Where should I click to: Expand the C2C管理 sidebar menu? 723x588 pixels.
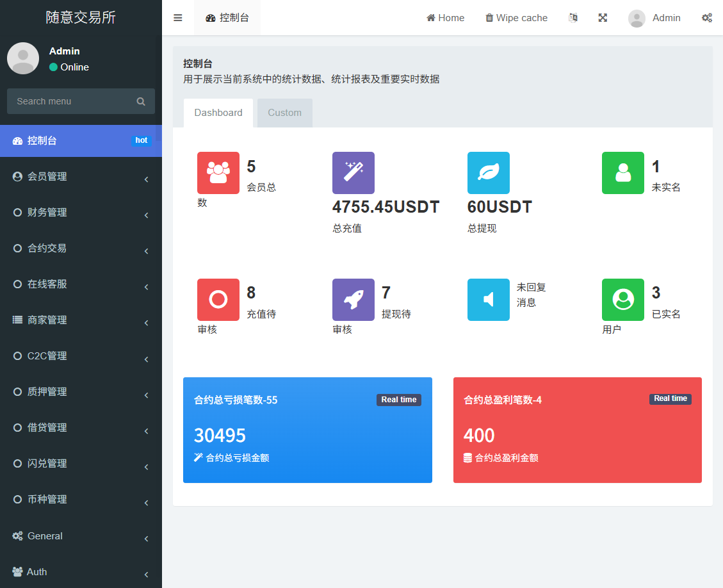coord(81,356)
